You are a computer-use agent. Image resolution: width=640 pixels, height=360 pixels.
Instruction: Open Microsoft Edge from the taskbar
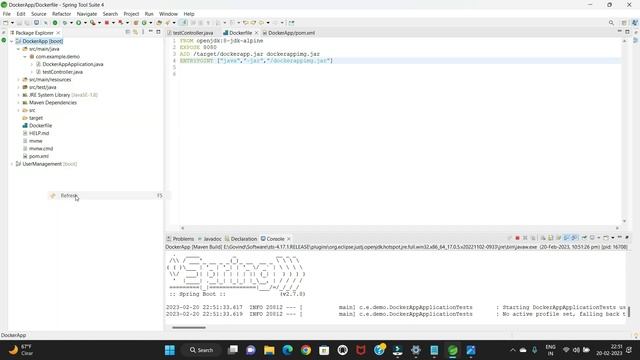pyautogui.click(x=287, y=350)
